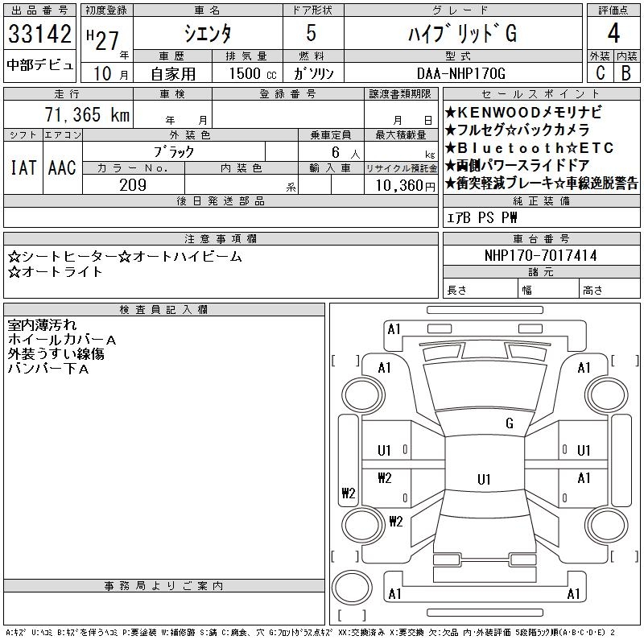This screenshot has width=644, height=644.
Task: Click the shift type IAT
Action: pyautogui.click(x=23, y=167)
